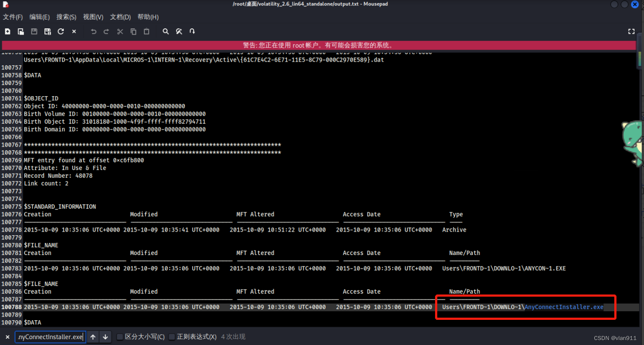Viewport: 644px width, 345px height.
Task: Click the Redo arrow icon
Action: tap(107, 31)
